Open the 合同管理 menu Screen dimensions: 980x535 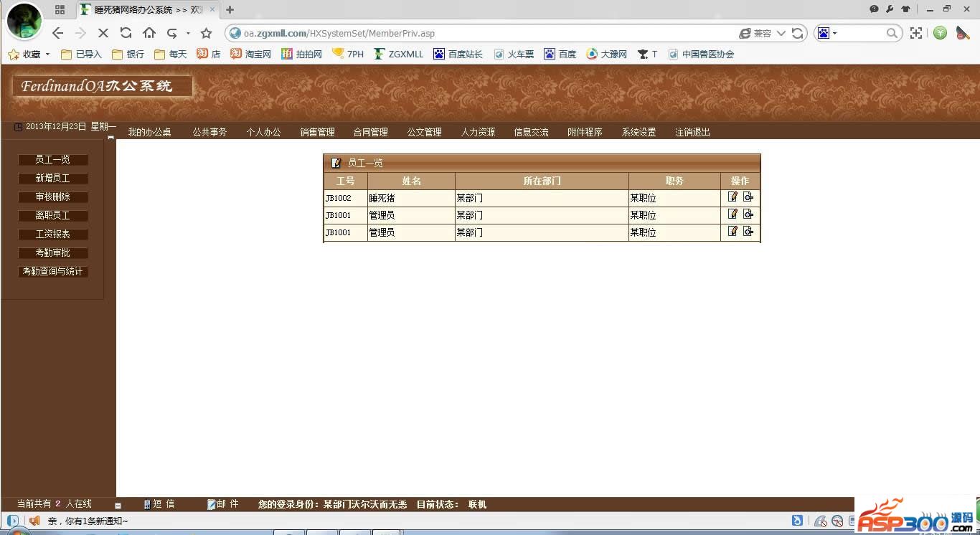370,132
